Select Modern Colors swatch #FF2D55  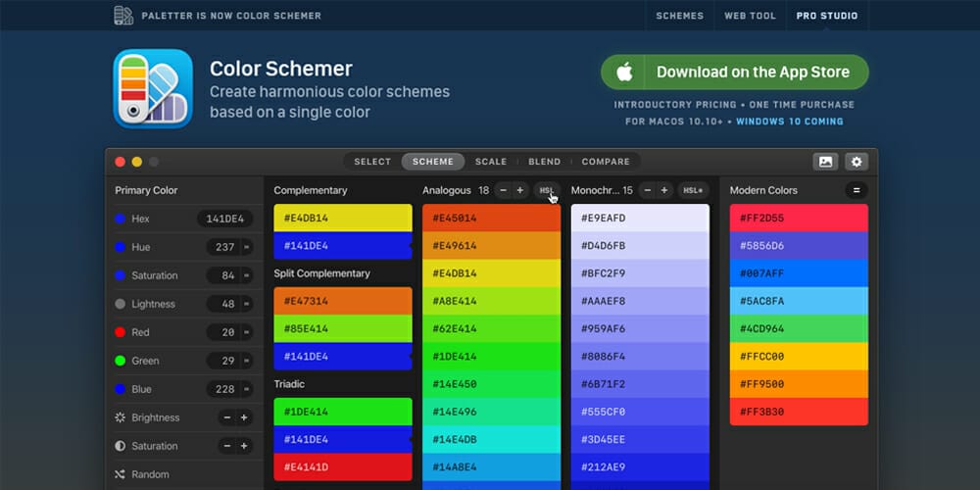(799, 219)
